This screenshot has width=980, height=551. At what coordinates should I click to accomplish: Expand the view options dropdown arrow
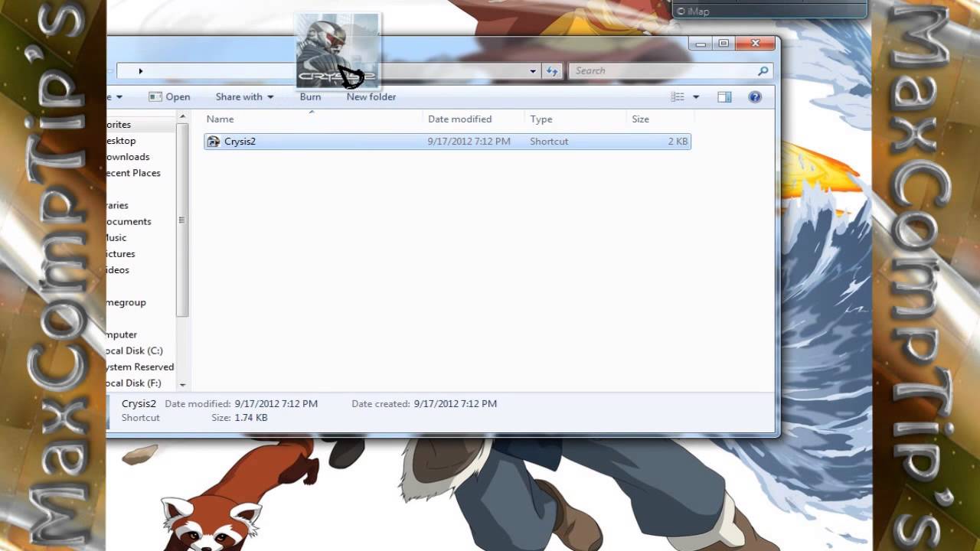point(696,96)
